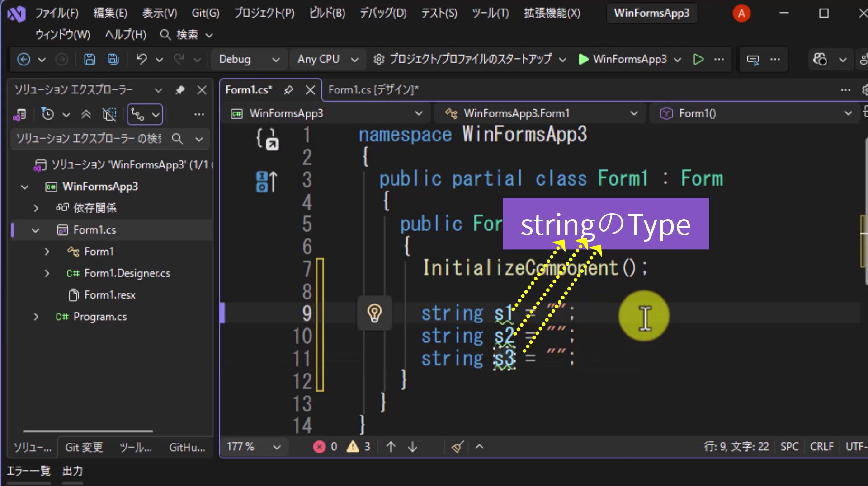The width and height of the screenshot is (868, 486).
Task: Click the Solution Explorer search magnifier icon
Action: tap(177, 139)
